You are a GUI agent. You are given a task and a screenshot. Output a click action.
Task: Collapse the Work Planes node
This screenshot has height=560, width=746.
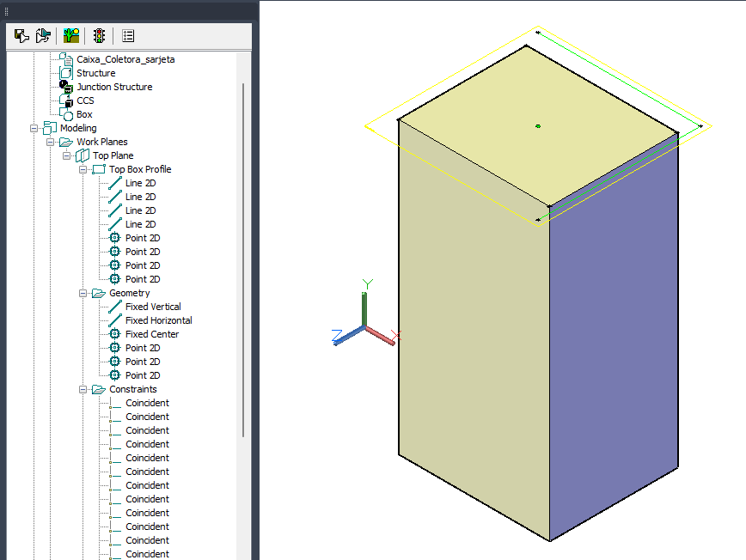coord(50,142)
